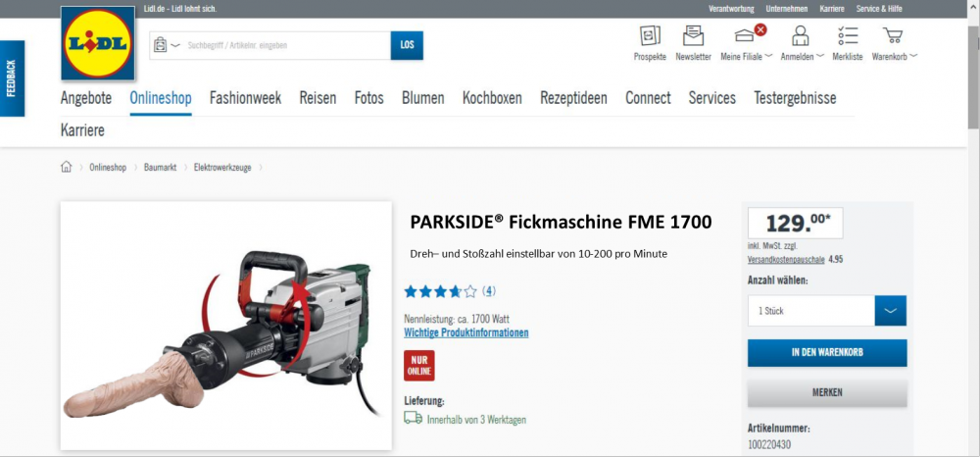Screen dimensions: 980x457
Task: Click into the search input field
Action: 284,45
